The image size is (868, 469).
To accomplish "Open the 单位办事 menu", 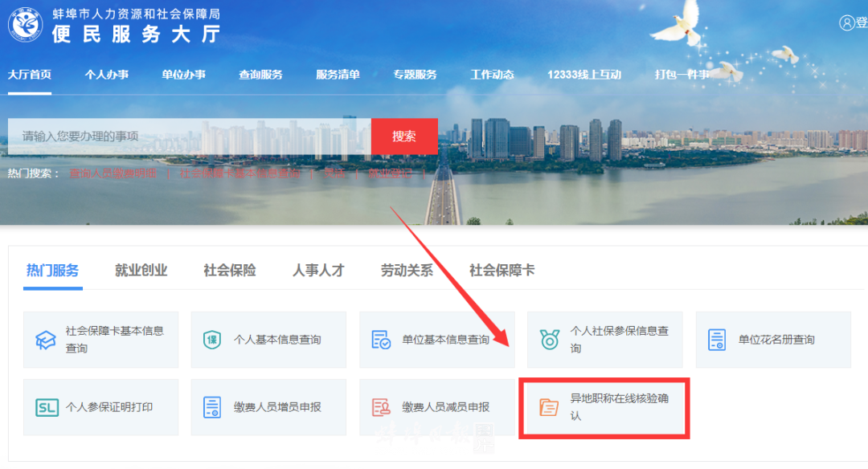I will 183,74.
